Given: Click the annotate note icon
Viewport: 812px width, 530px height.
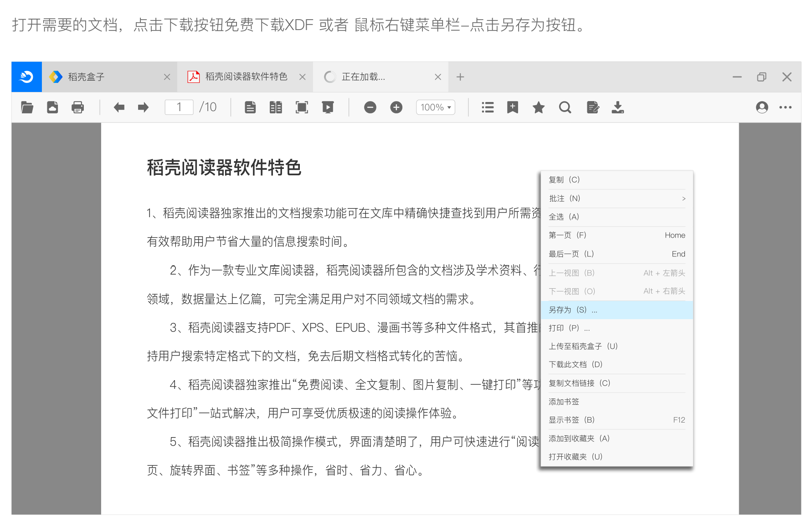Looking at the screenshot, I should point(593,107).
